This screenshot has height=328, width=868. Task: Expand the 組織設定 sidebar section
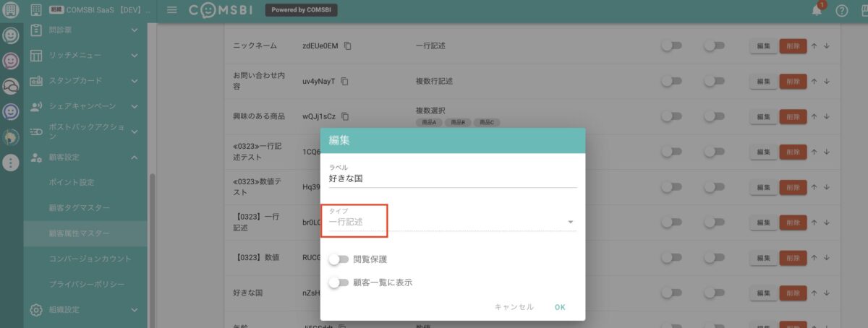click(135, 310)
